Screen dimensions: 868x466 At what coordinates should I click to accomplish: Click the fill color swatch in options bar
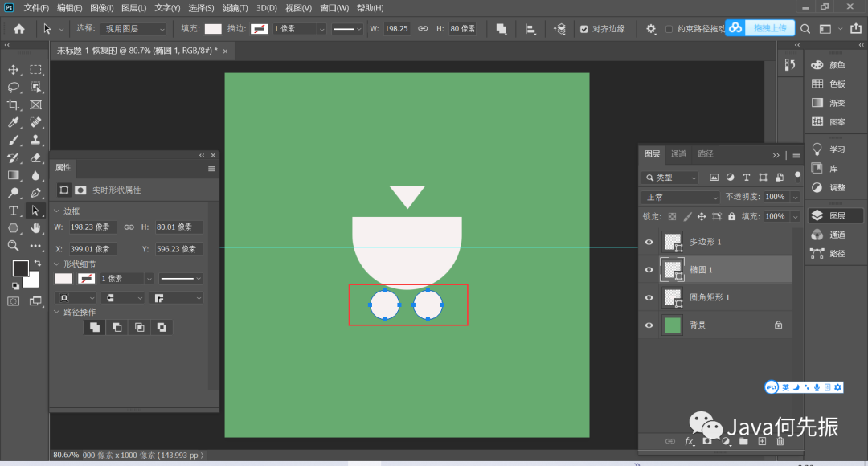[x=213, y=29]
